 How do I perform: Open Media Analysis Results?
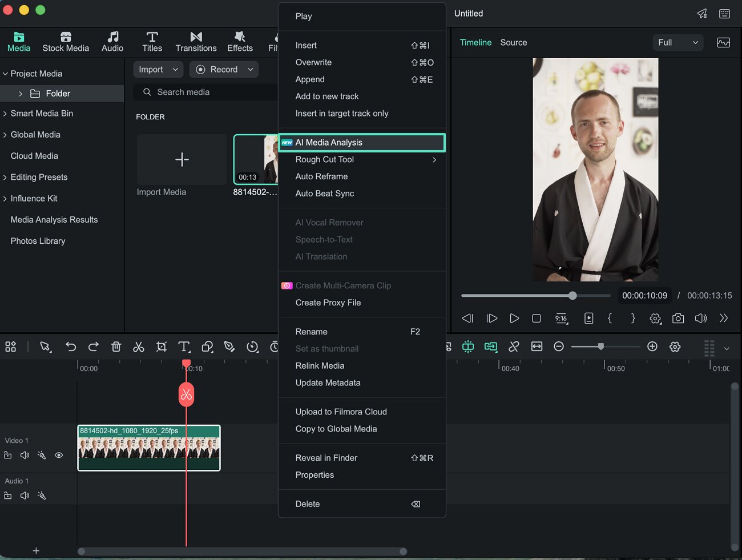click(x=54, y=220)
